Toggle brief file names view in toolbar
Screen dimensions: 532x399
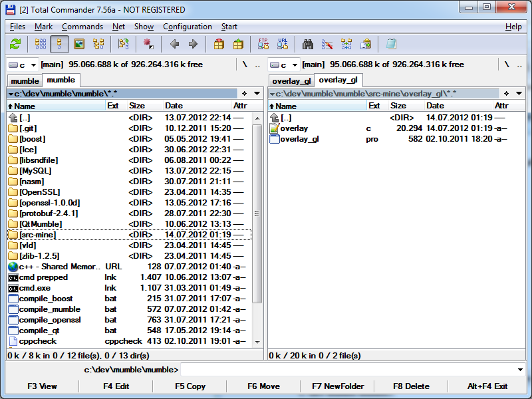coord(40,45)
